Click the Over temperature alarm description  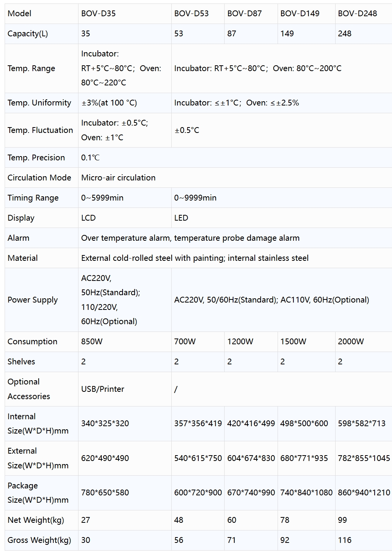click(x=190, y=238)
